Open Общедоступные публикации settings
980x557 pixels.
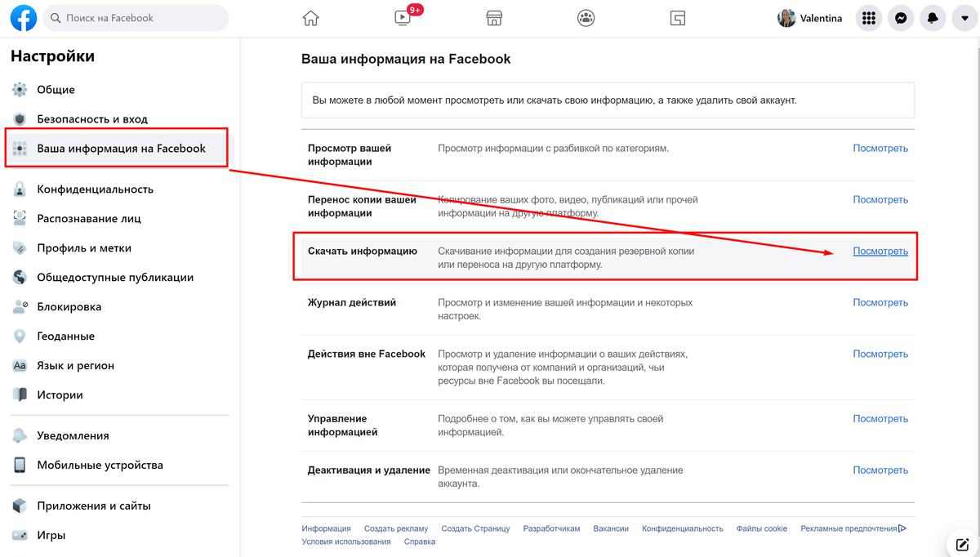115,278
